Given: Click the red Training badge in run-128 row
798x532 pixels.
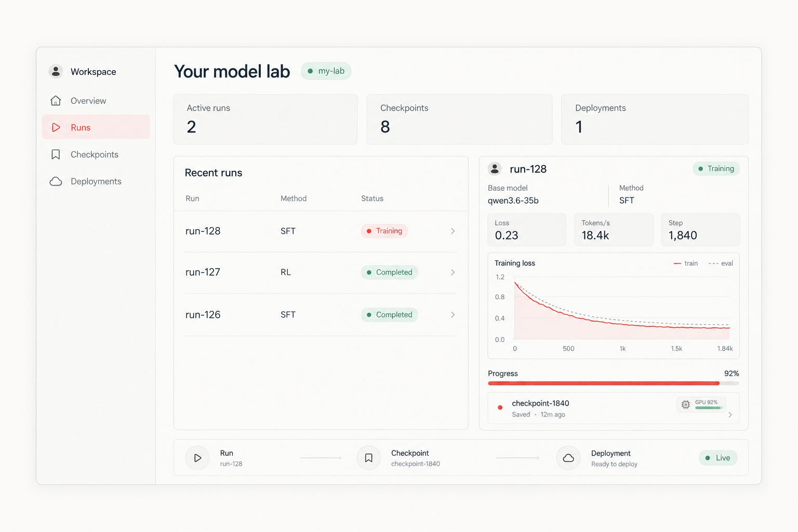Looking at the screenshot, I should coord(384,231).
